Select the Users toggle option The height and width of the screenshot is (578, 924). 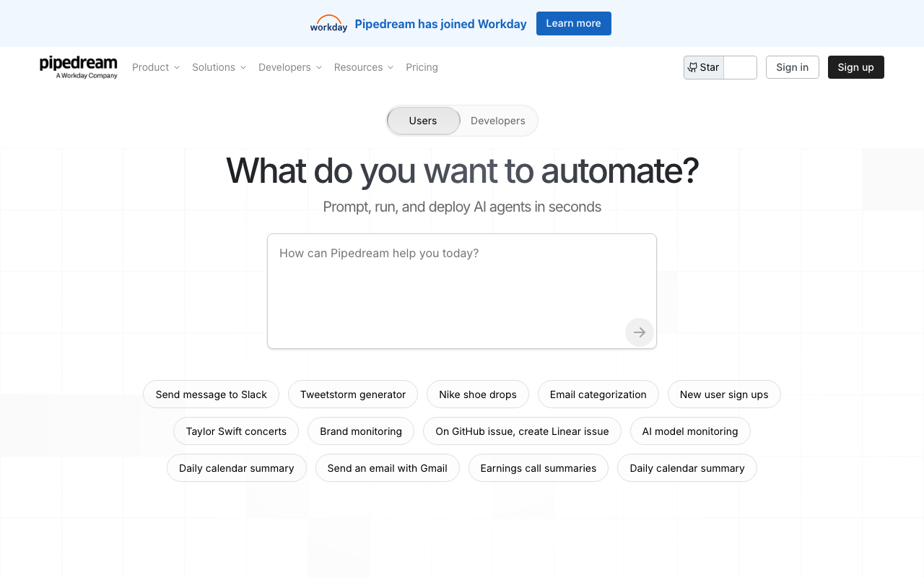423,121
